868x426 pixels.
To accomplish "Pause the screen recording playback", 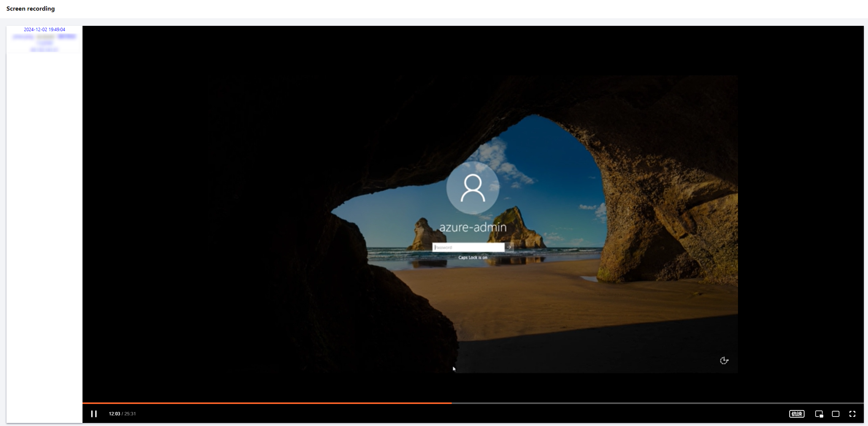I will (x=94, y=413).
